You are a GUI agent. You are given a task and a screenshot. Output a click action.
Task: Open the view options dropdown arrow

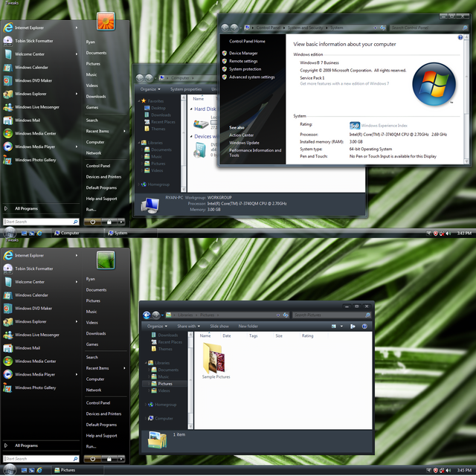coord(342,327)
